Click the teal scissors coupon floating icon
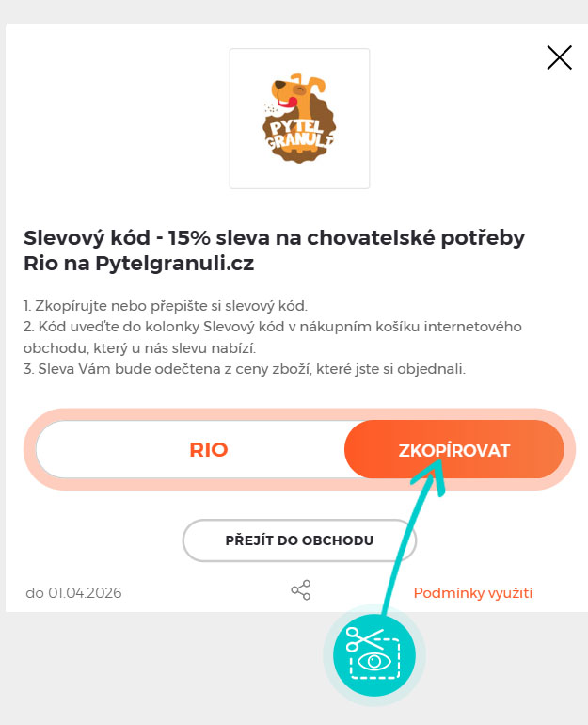Screen dimensions: 588x725 click(x=373, y=655)
